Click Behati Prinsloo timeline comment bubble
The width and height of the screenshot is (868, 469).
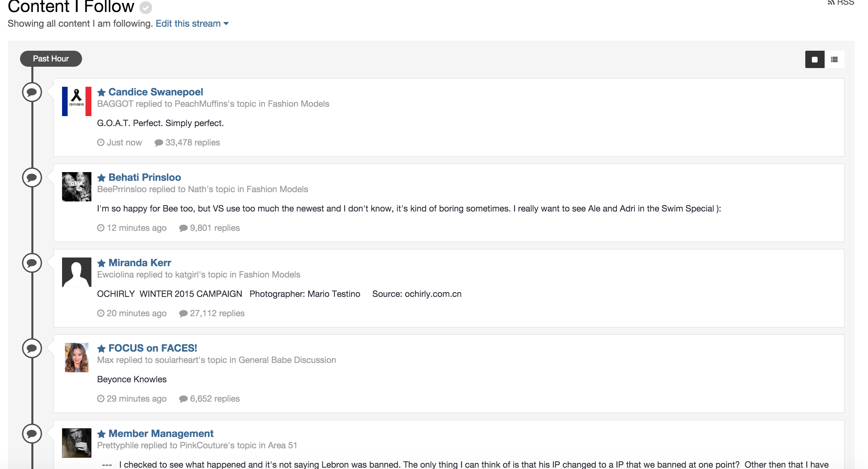point(32,177)
